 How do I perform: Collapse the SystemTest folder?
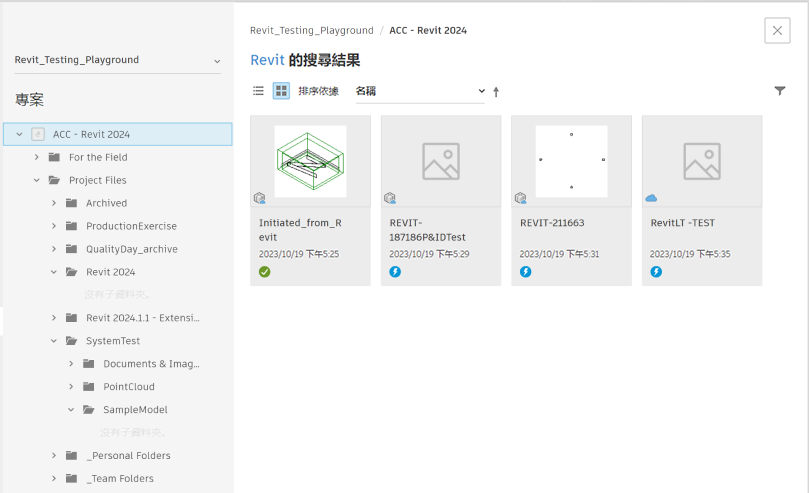click(x=54, y=341)
